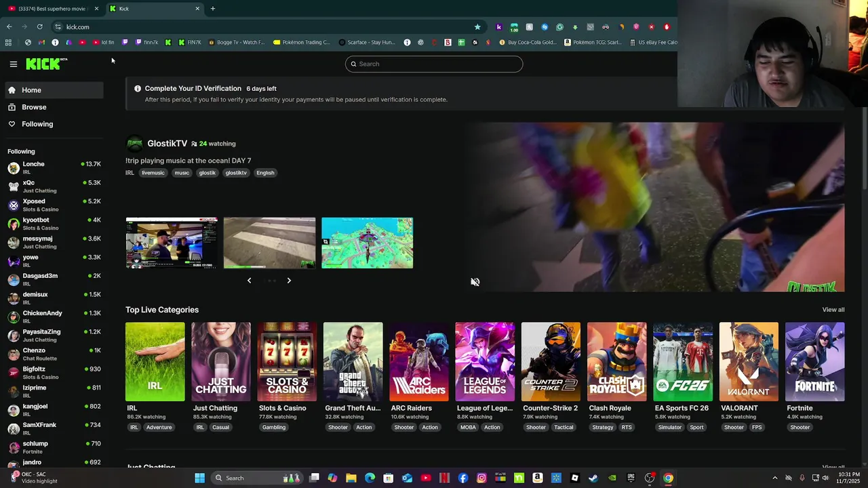The image size is (868, 488).
Task: Open xQc in Following list
Action: point(53,186)
